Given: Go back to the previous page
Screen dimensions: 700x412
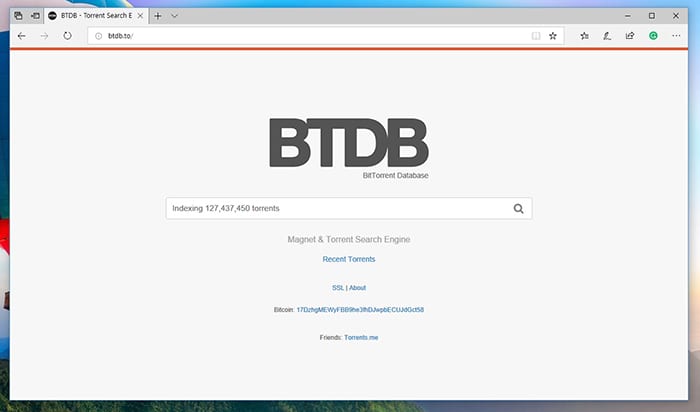Looking at the screenshot, I should pos(21,36).
